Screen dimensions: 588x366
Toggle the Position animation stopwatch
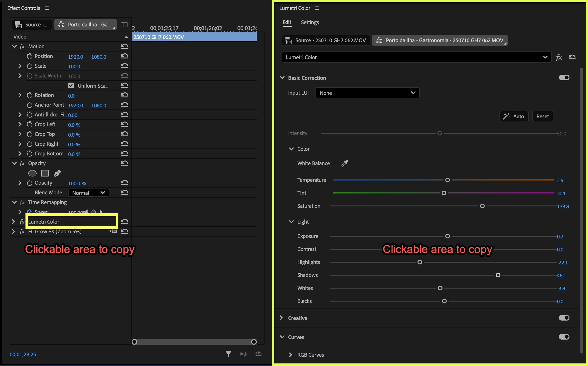[x=29, y=56]
